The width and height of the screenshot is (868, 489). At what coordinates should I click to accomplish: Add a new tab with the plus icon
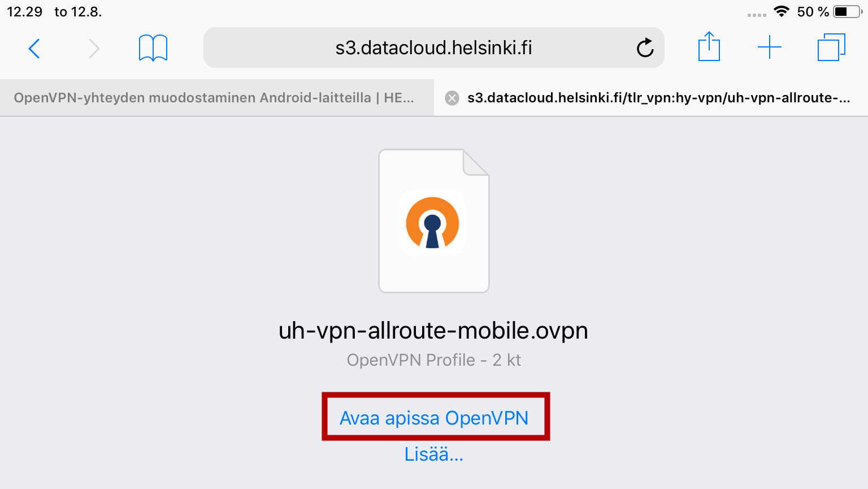click(769, 47)
